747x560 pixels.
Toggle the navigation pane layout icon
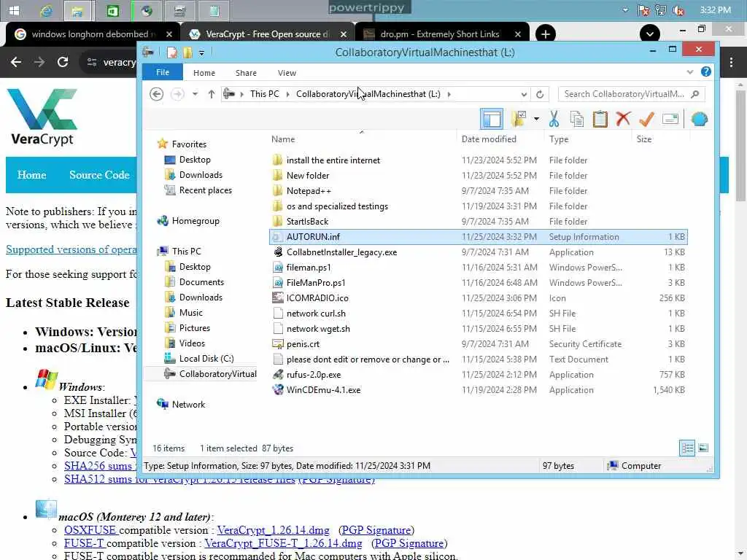(491, 119)
